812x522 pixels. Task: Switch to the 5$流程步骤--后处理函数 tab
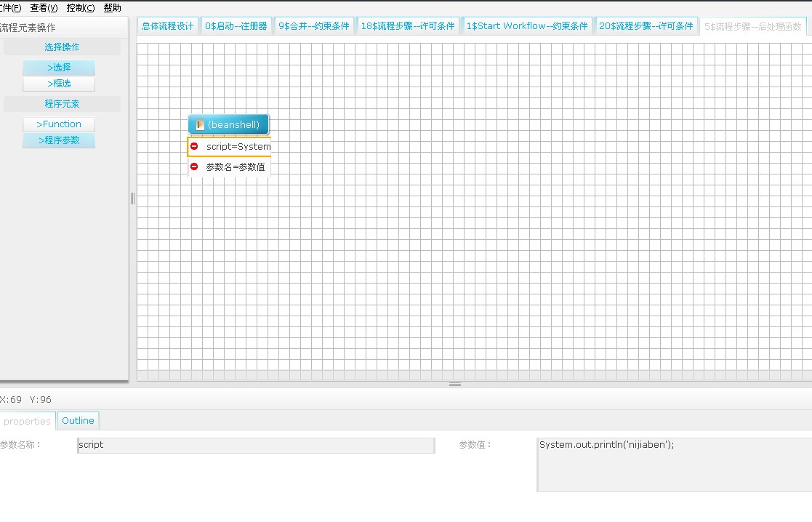[x=753, y=26]
